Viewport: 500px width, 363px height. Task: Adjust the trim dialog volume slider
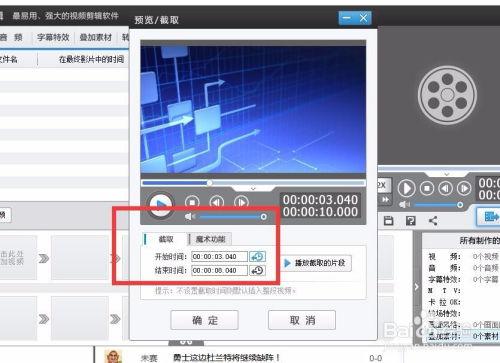[232, 217]
